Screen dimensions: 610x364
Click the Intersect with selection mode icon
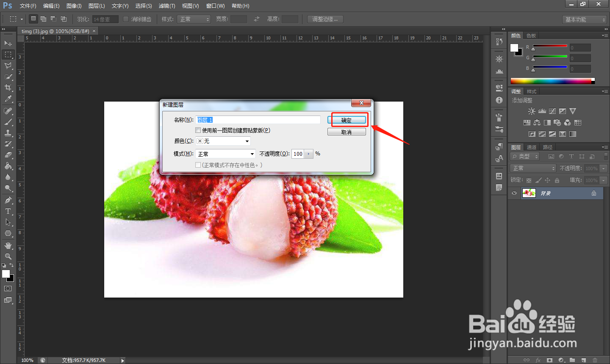pos(64,19)
